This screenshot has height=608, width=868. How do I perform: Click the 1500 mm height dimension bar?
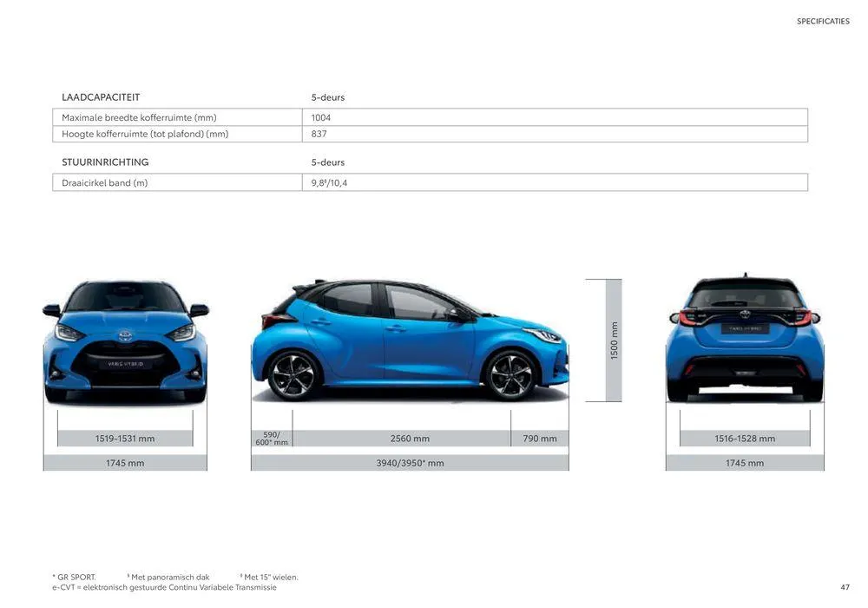point(613,339)
